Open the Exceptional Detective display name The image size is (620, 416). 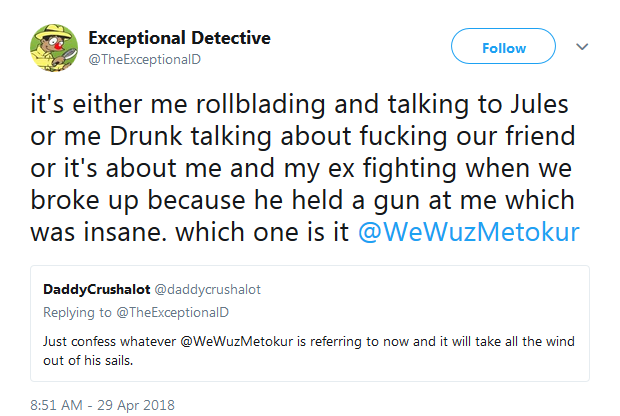point(179,38)
